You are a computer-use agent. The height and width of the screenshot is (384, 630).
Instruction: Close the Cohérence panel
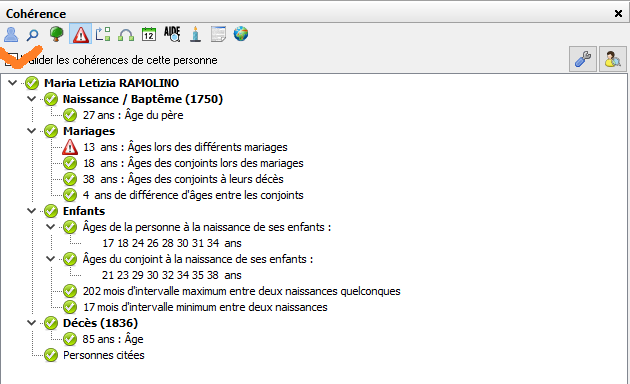pos(618,14)
